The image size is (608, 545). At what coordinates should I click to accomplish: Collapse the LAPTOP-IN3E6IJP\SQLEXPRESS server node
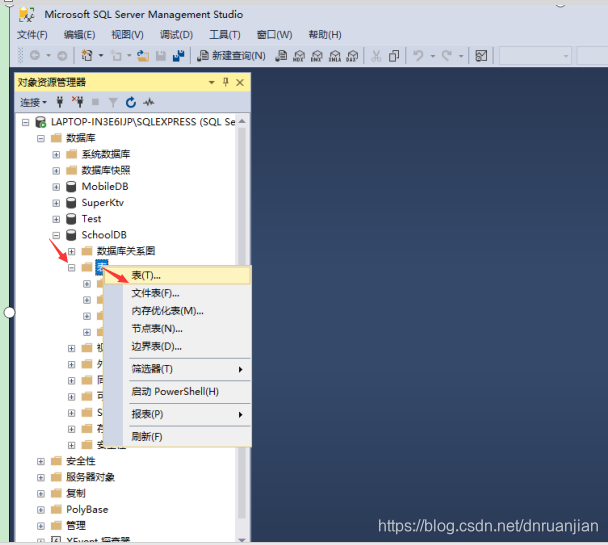coord(26,122)
